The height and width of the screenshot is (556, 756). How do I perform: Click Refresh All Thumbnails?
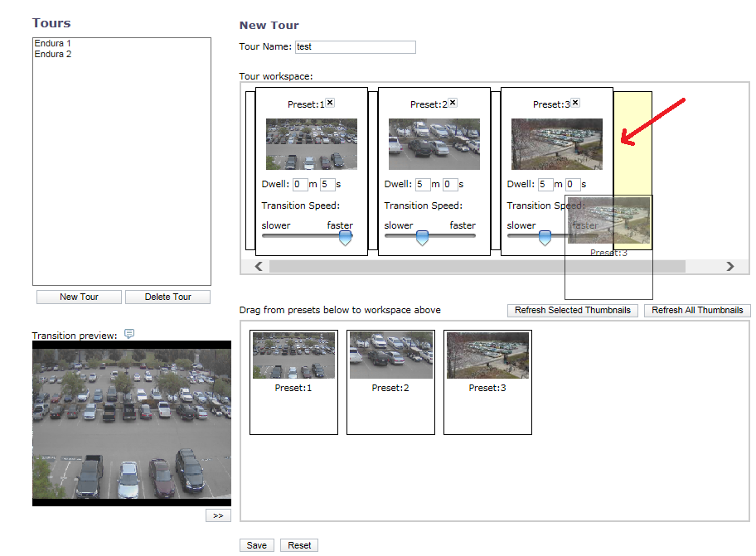[x=697, y=311]
